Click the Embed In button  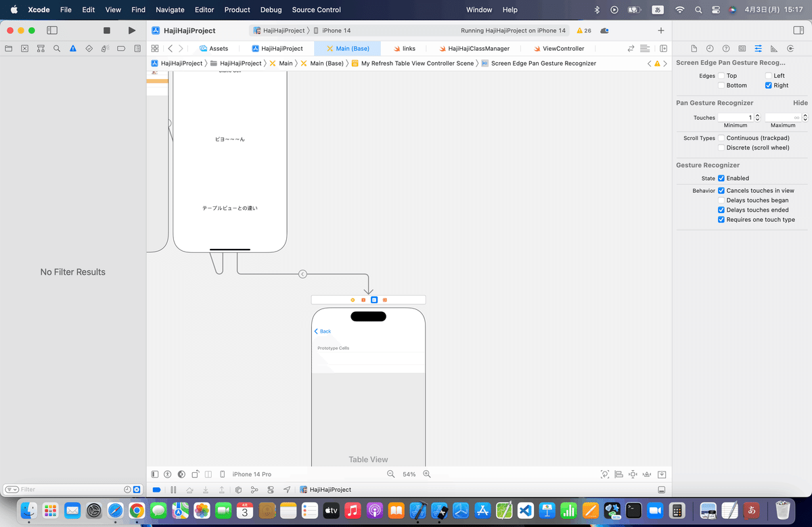click(x=662, y=474)
